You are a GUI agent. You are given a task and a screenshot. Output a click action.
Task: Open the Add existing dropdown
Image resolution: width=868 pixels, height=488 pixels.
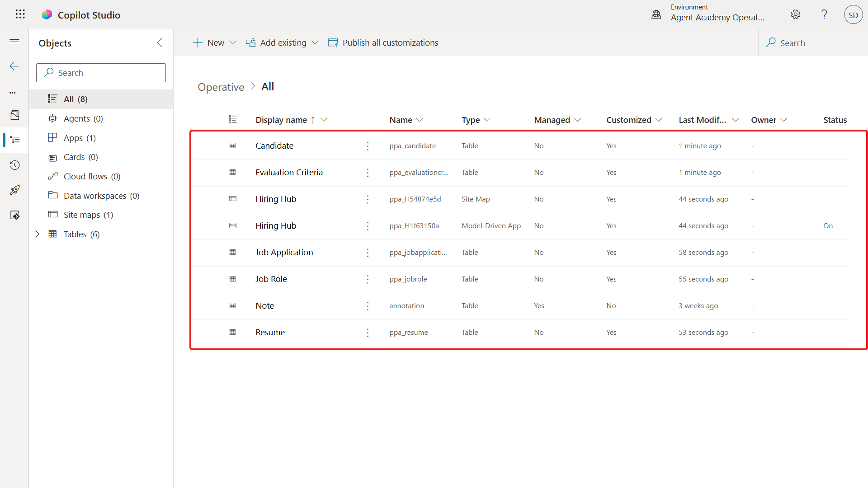pyautogui.click(x=282, y=42)
